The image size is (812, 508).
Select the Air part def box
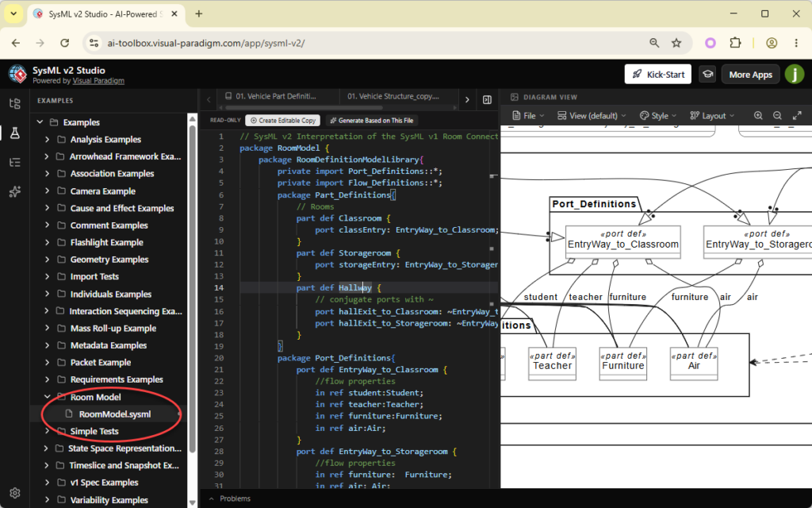tap(694, 364)
